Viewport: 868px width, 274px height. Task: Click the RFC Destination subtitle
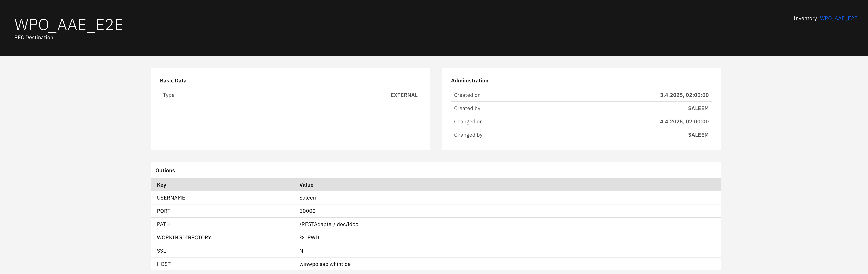click(x=34, y=37)
